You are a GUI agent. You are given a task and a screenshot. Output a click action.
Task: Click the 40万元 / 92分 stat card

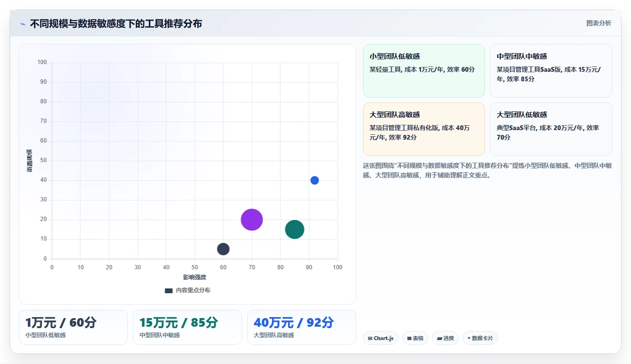(x=302, y=327)
